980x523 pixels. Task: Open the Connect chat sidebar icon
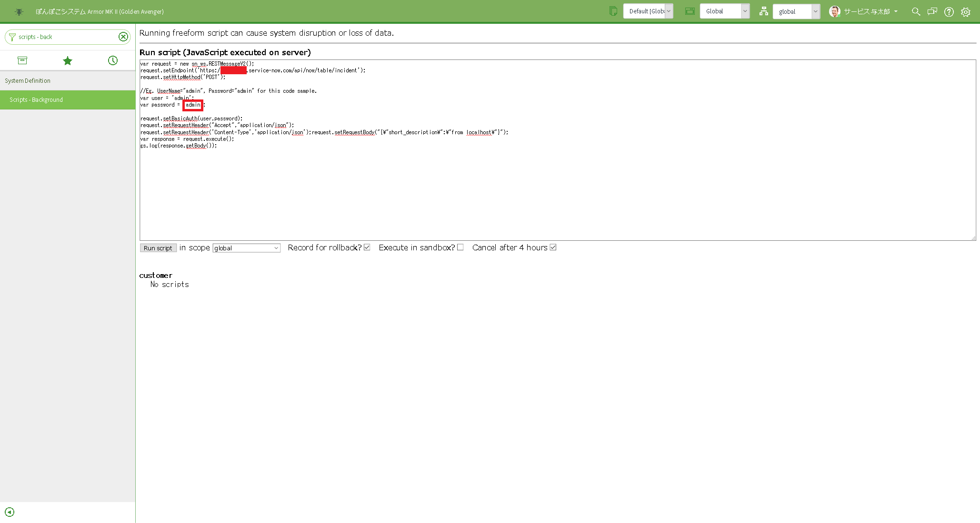932,11
